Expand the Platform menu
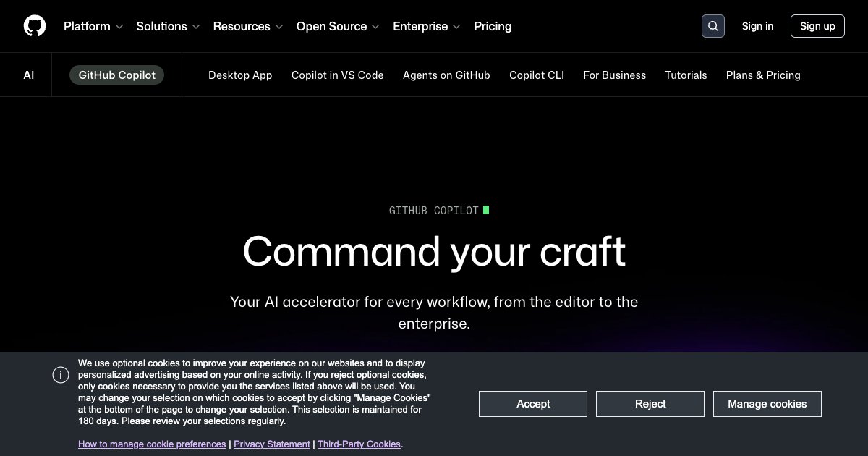868x456 pixels. [x=93, y=26]
